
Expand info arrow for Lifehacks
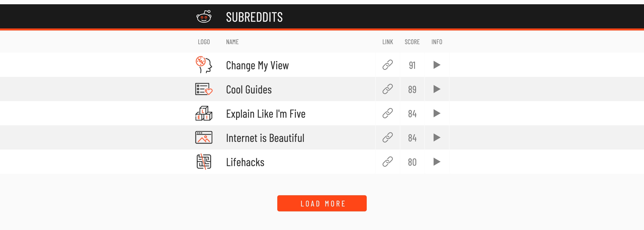point(436,162)
